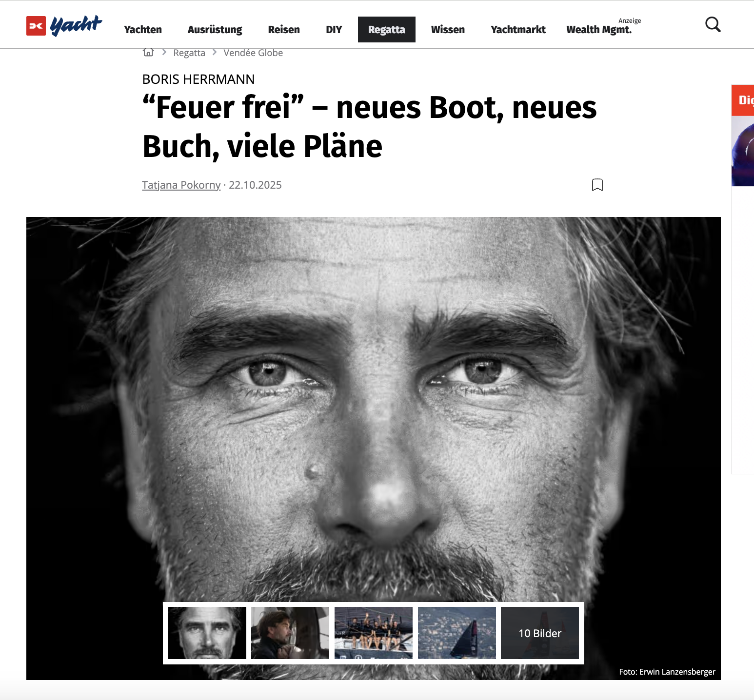Click the Regatta breadcrumb link
This screenshot has width=754, height=700.
pos(189,53)
